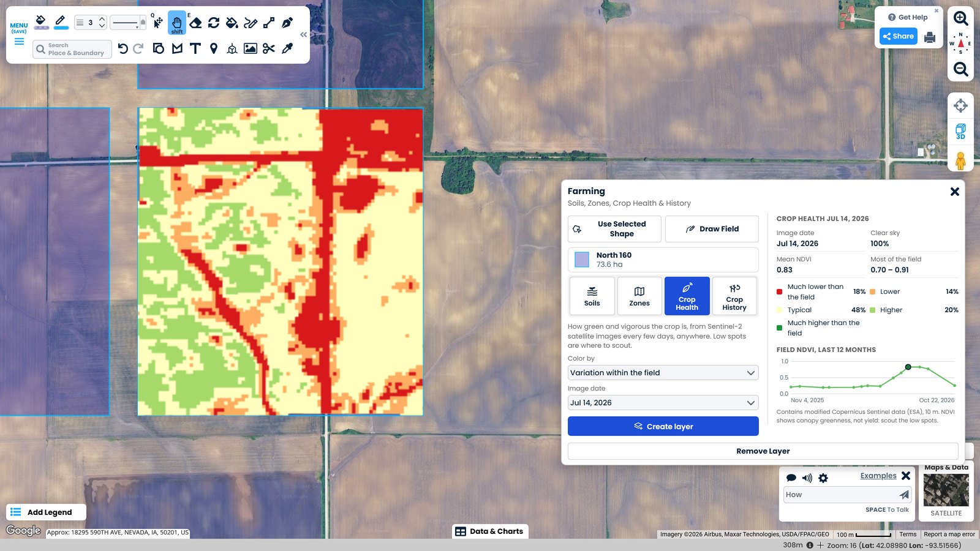Switch to the Soils tab

point(592,296)
